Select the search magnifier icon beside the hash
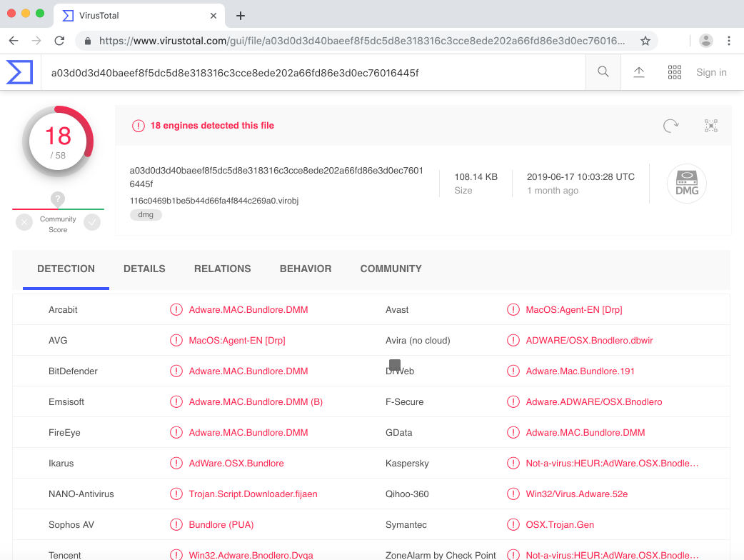The image size is (744, 560). (603, 71)
